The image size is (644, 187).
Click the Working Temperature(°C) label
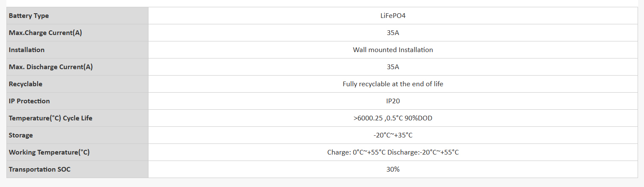coord(49,152)
